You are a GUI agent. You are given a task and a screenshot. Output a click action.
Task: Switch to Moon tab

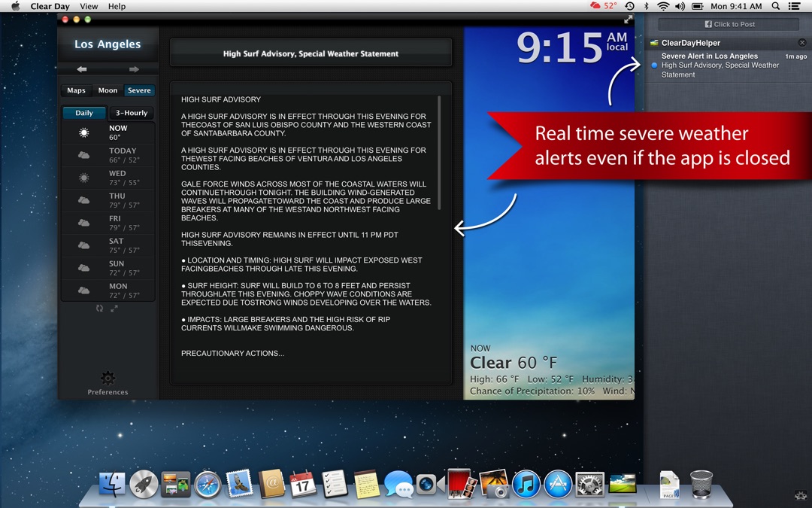[108, 90]
